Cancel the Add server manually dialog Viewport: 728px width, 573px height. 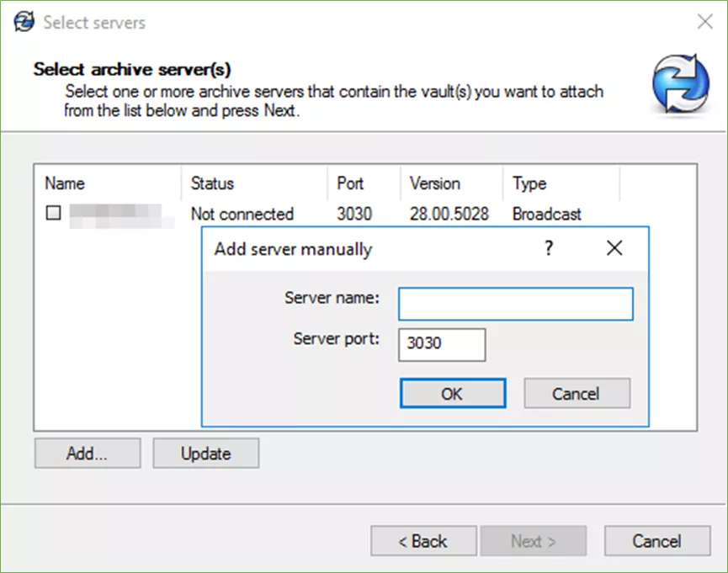pyautogui.click(x=577, y=393)
